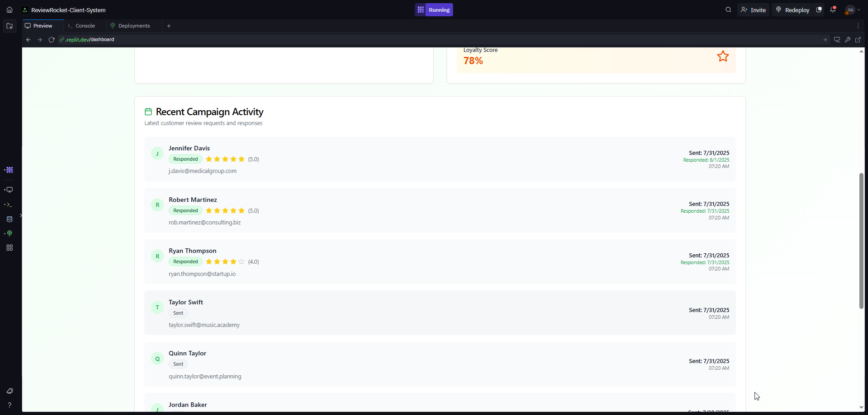This screenshot has width=868, height=415.
Task: Add a new tab with plus
Action: click(169, 26)
